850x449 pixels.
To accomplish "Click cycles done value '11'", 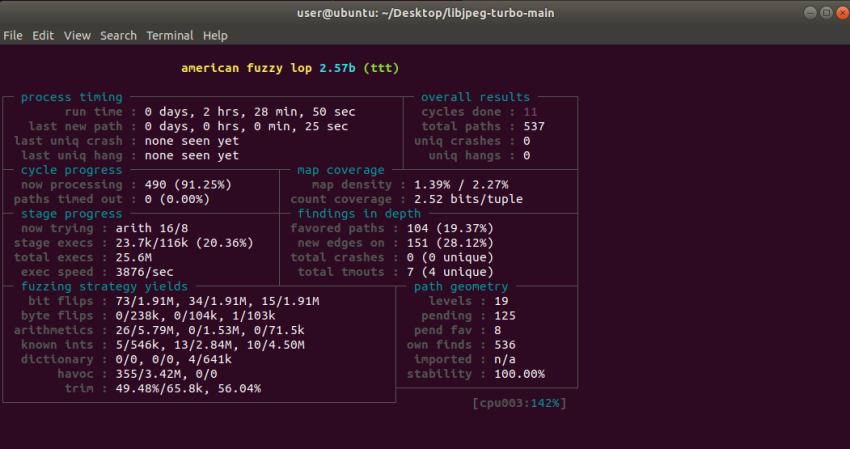I will [x=530, y=112].
